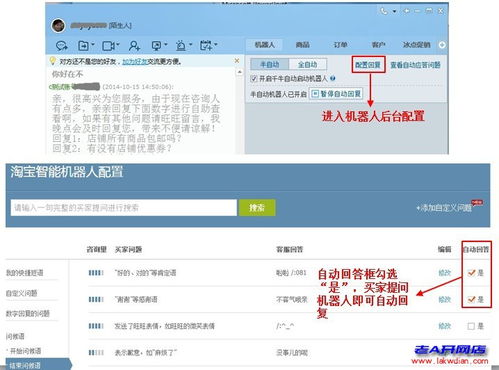Toggle the 开启千牛自动启动机器人 checkbox

254,79
